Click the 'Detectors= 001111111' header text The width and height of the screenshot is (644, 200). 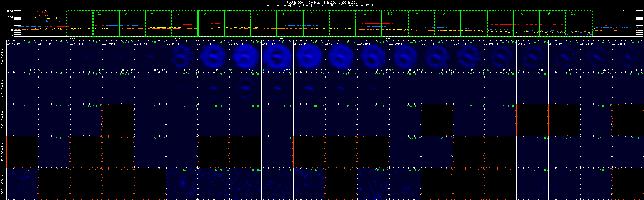tap(364, 5)
